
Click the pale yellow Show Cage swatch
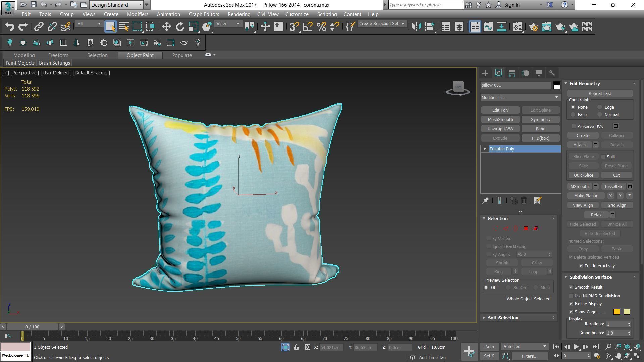click(627, 312)
